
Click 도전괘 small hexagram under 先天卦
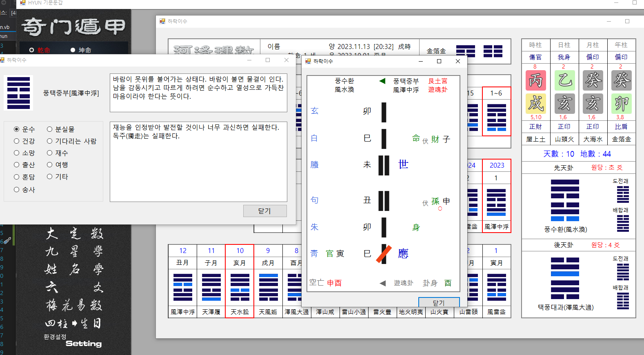623,194
